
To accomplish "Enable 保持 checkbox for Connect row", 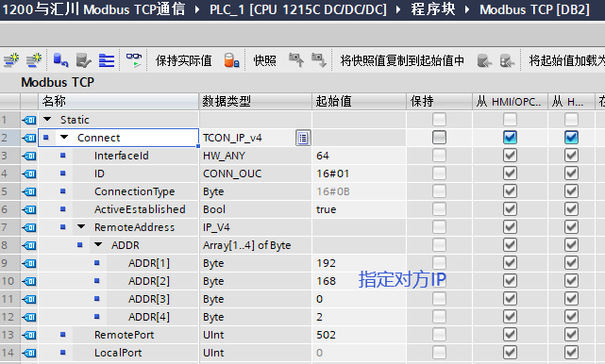I will tap(439, 138).
